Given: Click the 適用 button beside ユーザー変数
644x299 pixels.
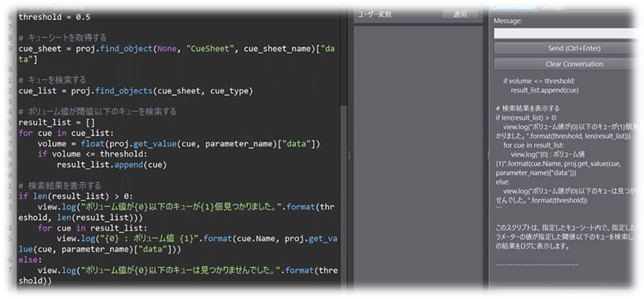Looking at the screenshot, I should click(x=460, y=14).
